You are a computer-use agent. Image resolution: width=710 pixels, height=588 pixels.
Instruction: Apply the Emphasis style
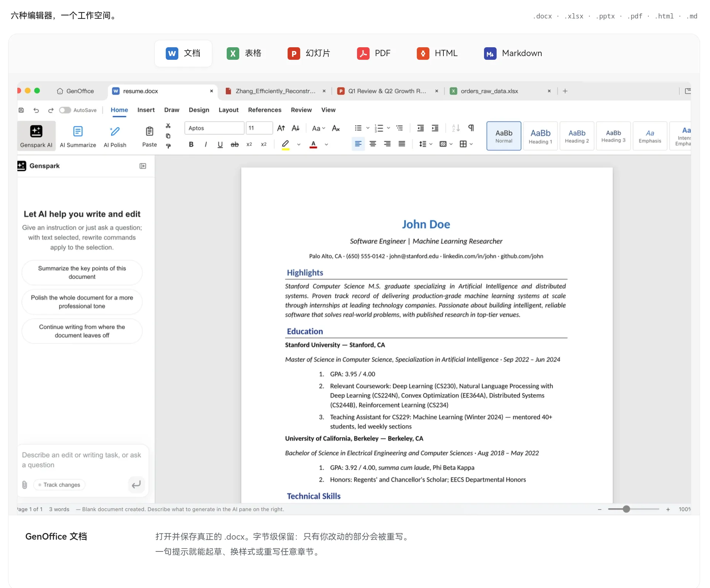[x=650, y=136]
